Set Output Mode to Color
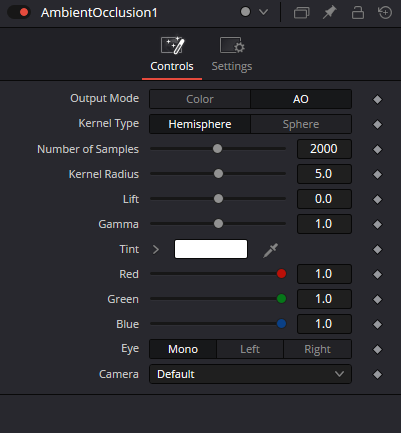 pyautogui.click(x=200, y=99)
